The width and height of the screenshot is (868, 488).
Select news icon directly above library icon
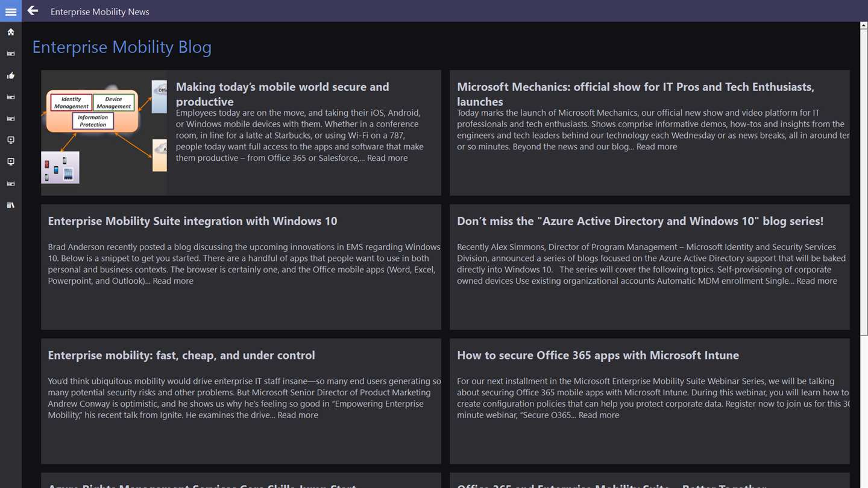point(11,184)
